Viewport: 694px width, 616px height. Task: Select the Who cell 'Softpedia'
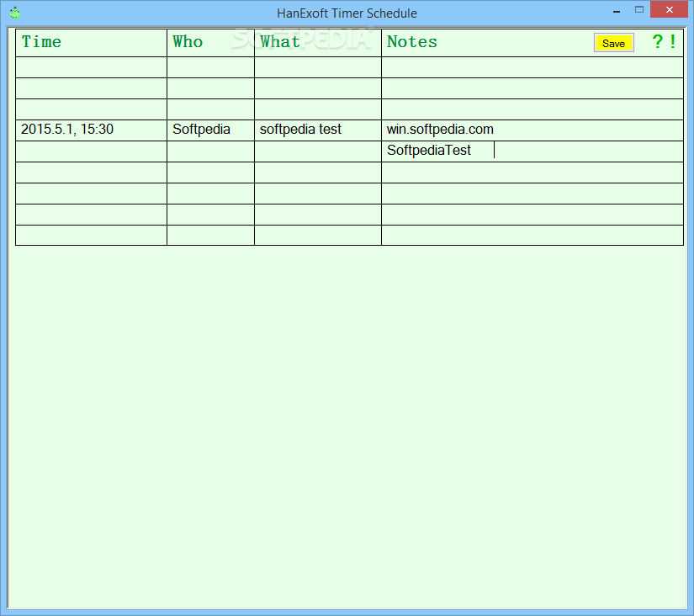click(x=210, y=130)
